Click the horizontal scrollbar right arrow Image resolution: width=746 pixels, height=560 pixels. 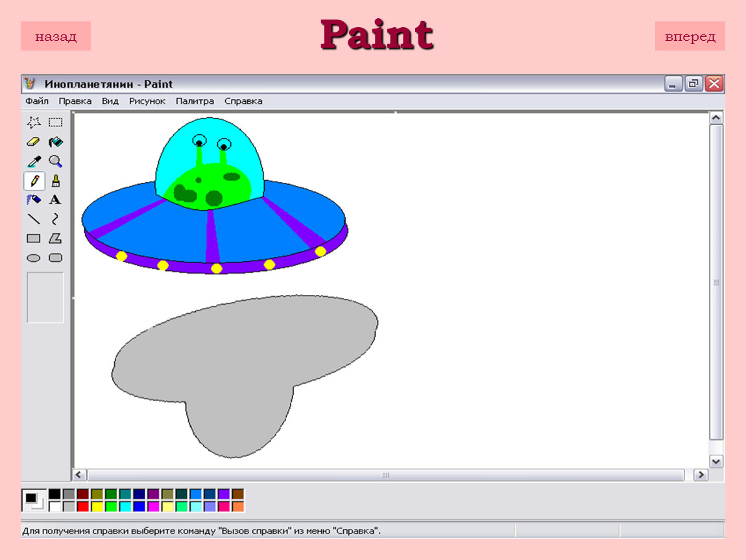[701, 474]
